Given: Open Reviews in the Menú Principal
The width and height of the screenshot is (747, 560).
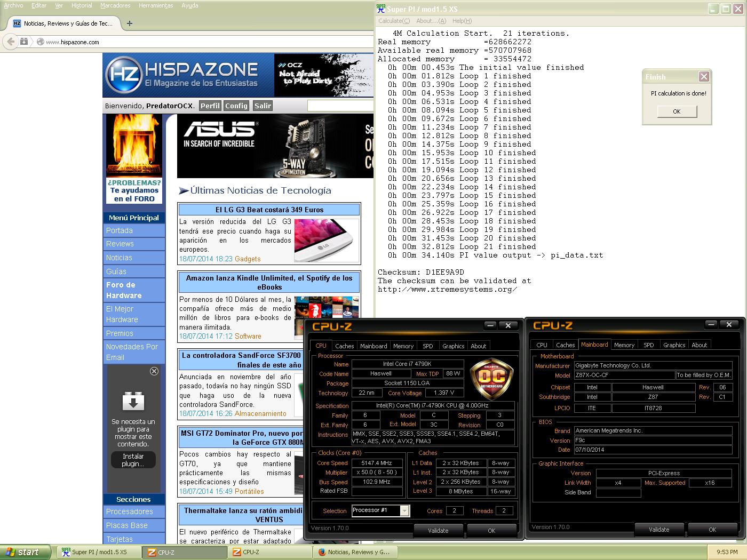Looking at the screenshot, I should click(134, 244).
